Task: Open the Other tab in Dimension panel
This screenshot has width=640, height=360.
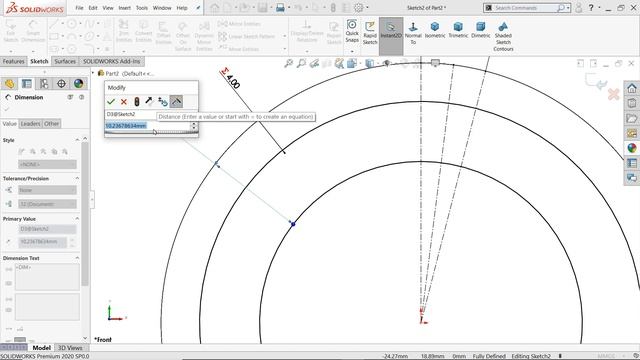Action: [x=51, y=124]
